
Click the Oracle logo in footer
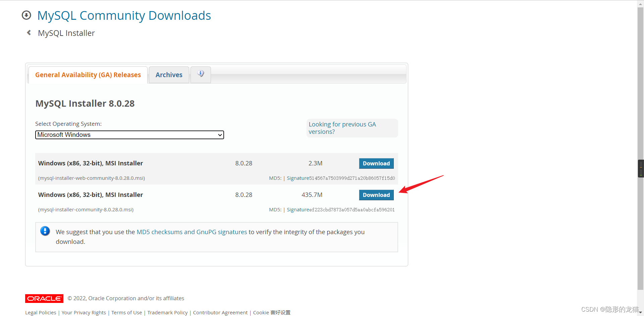44,299
